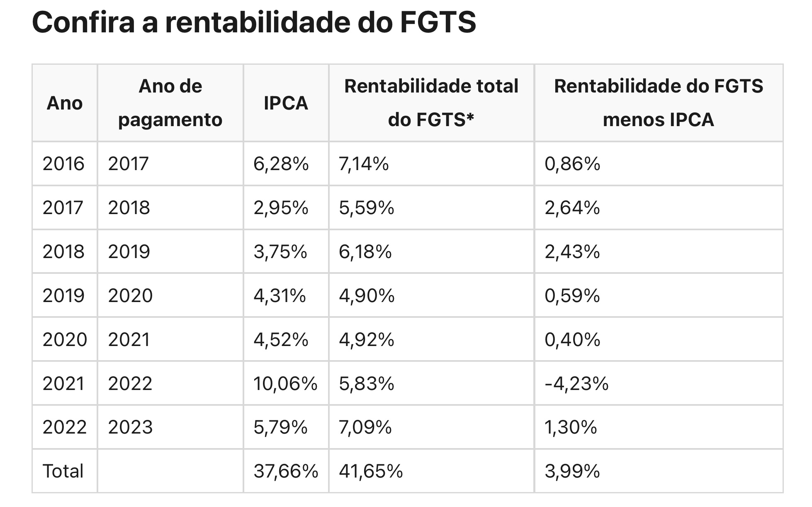Select the 5,59% total rentabilidade cell

366,208
